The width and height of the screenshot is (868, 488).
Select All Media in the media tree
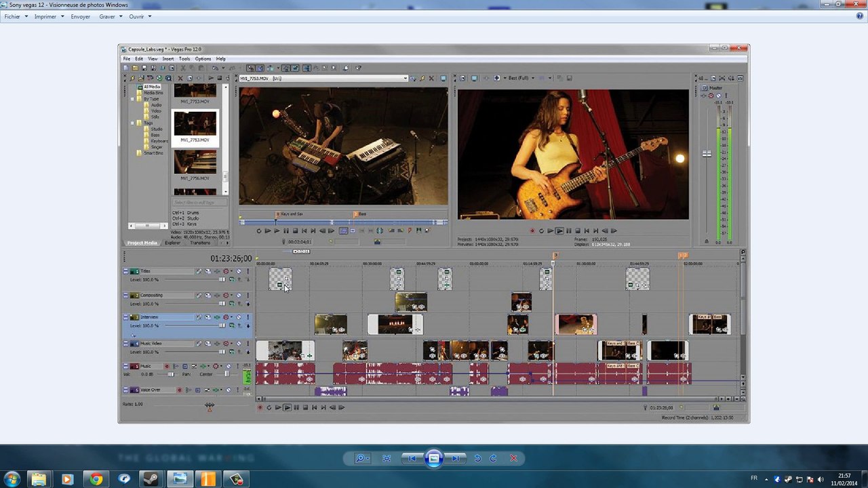(151, 87)
